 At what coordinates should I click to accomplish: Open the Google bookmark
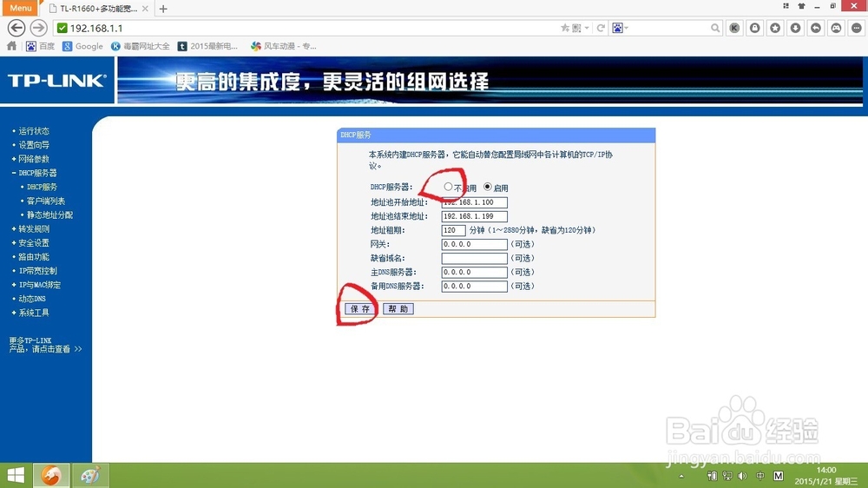coord(82,46)
